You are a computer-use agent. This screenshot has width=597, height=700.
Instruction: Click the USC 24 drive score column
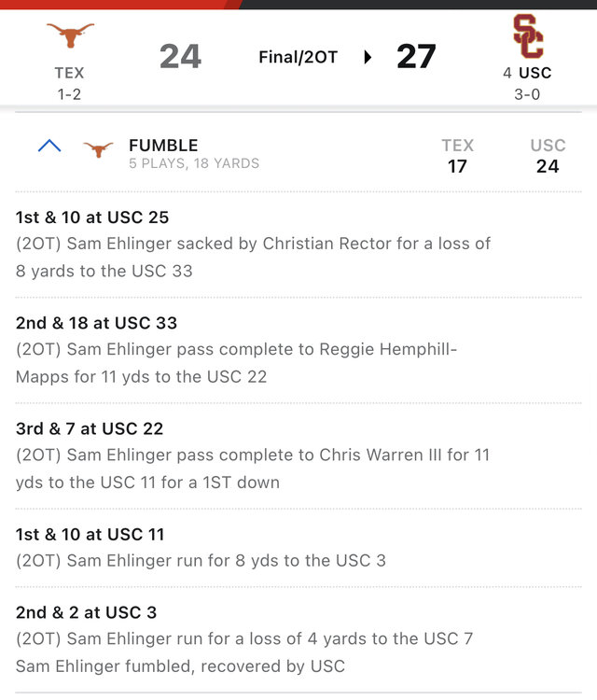tap(548, 156)
